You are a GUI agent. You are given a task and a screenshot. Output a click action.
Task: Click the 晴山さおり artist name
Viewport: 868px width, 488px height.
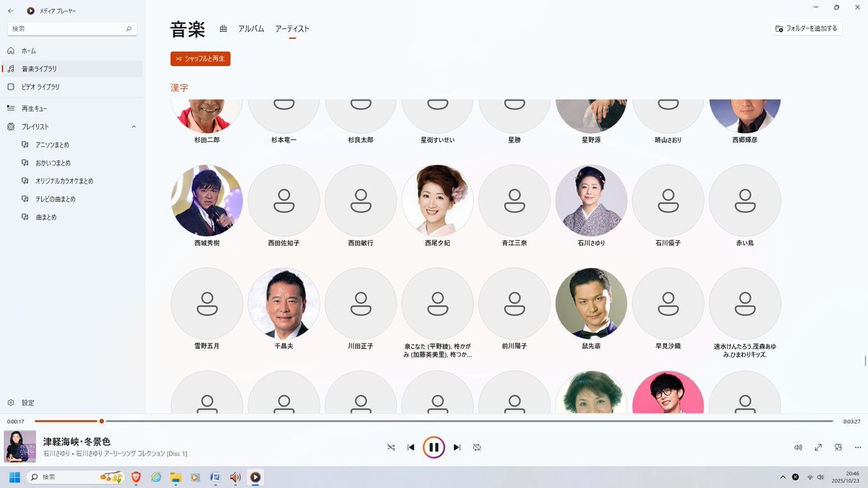click(668, 140)
